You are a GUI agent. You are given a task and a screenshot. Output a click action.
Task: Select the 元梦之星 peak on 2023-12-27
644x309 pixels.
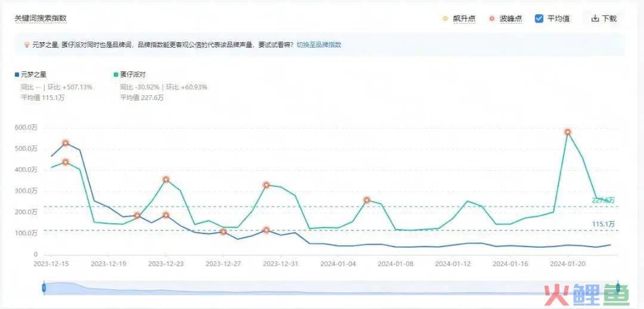pos(223,232)
